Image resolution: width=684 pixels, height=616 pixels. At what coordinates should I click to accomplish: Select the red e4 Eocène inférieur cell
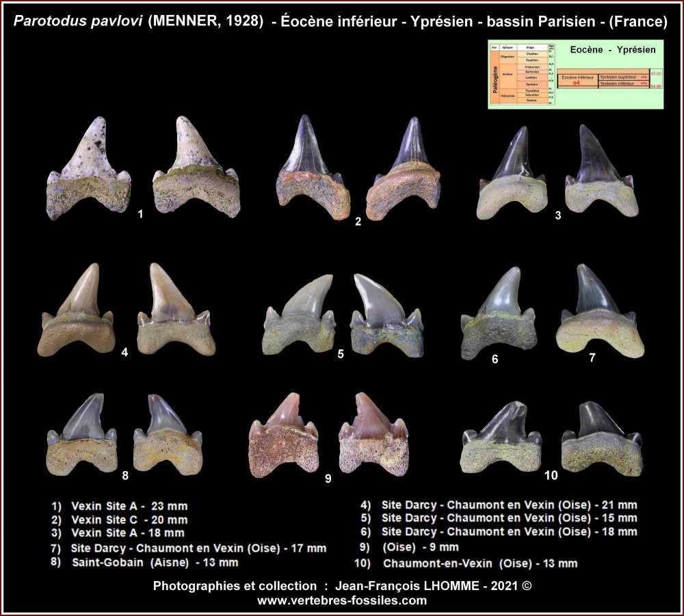point(577,80)
